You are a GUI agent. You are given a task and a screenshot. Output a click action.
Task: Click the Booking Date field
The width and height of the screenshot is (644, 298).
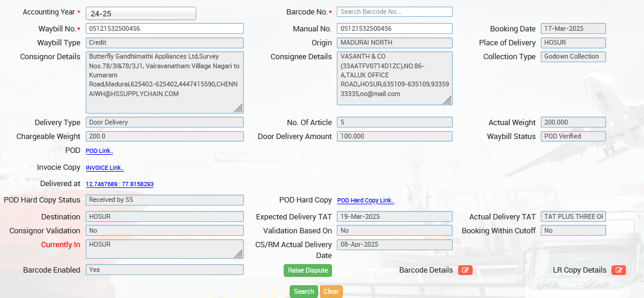click(573, 28)
